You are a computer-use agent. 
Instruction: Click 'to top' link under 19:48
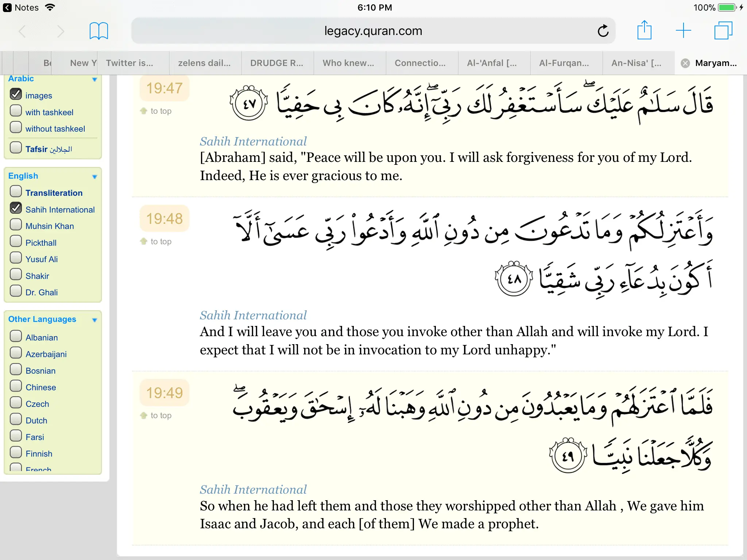(x=160, y=241)
